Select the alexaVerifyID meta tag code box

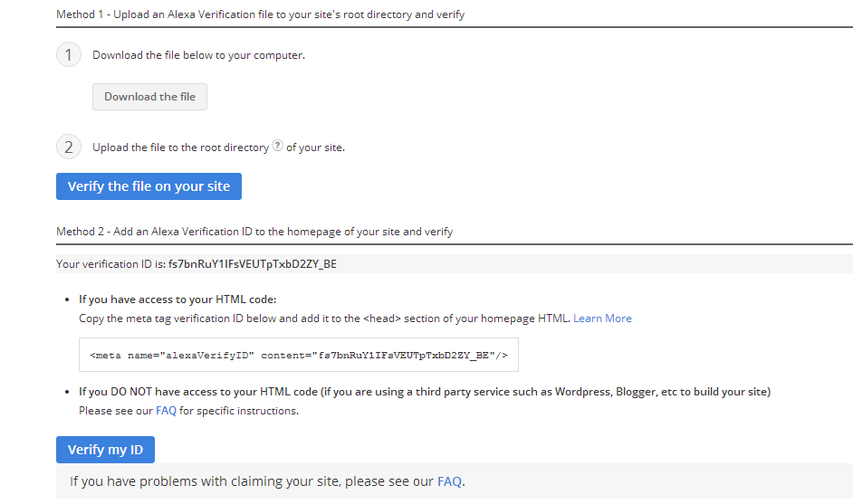299,355
